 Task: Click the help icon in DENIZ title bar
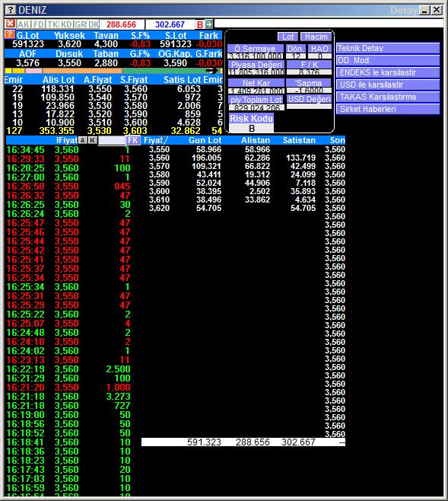(11, 10)
